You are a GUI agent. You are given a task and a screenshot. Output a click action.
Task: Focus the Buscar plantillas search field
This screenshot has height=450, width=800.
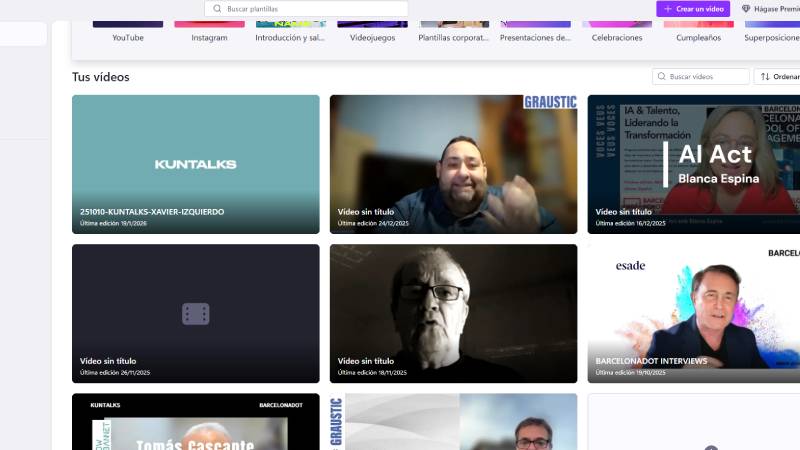pos(310,8)
